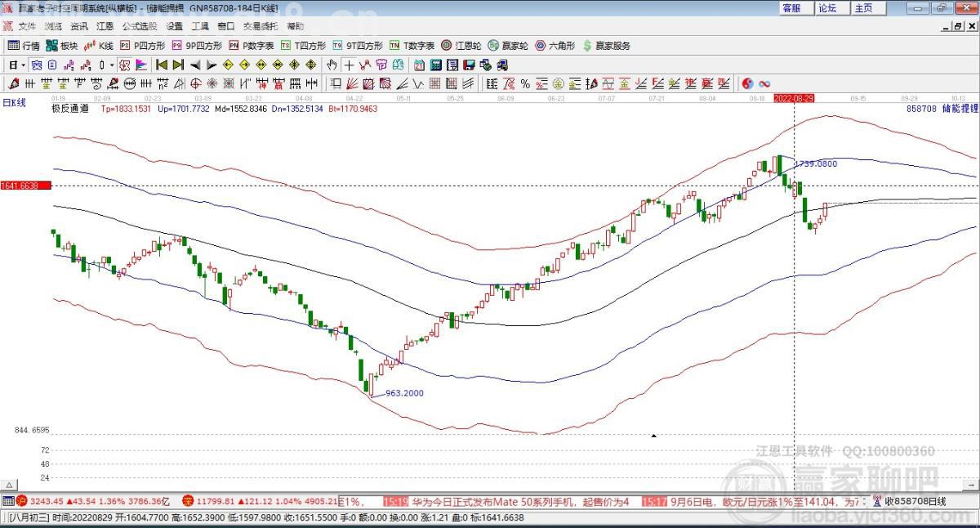
Task: Click the 客服 customer service button
Action: [795, 7]
